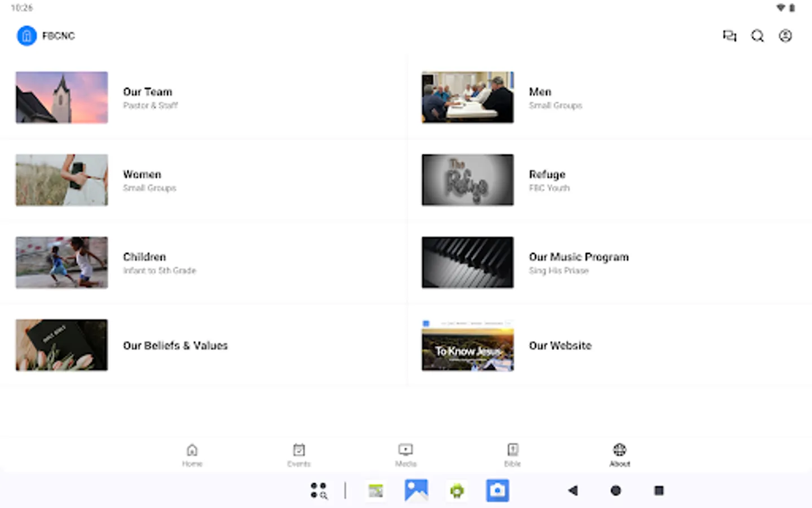Open the Events calendar icon in bottom navigation

click(x=299, y=454)
